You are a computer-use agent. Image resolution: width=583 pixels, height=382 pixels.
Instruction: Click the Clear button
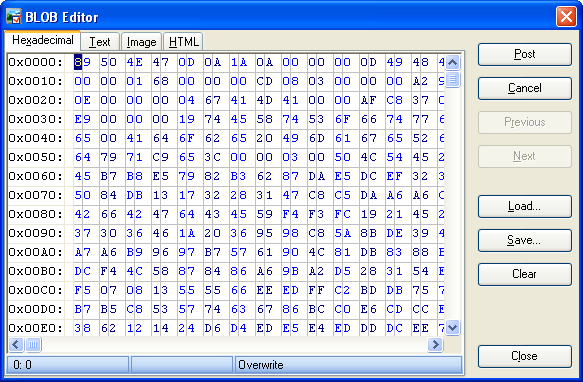click(525, 274)
